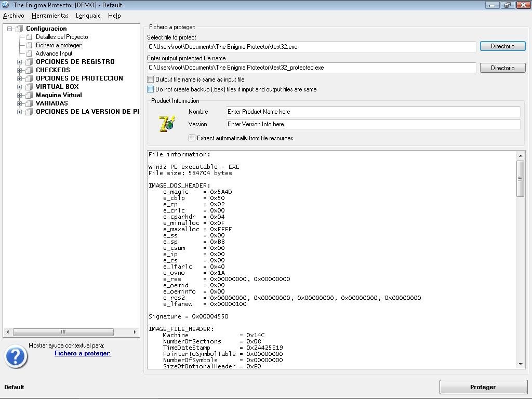Screen dimensions: 532x399
Task: Click 'File size: 584704 bytes' line
Action: tap(190, 173)
